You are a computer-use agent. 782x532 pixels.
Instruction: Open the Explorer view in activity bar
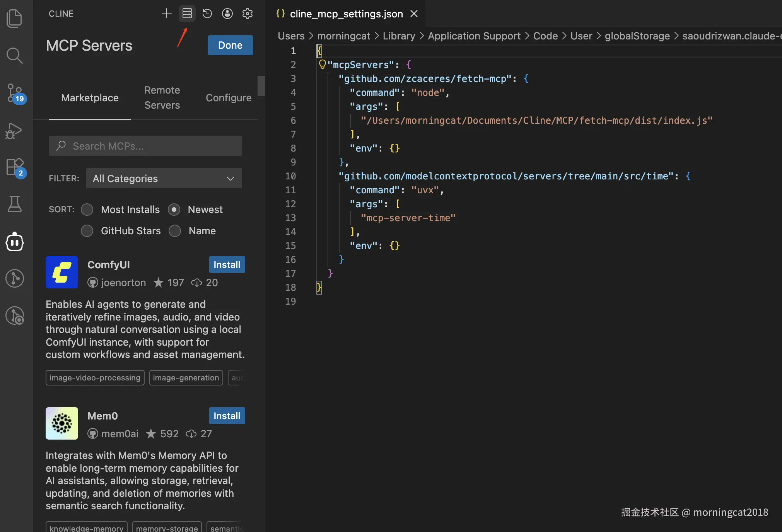point(15,18)
